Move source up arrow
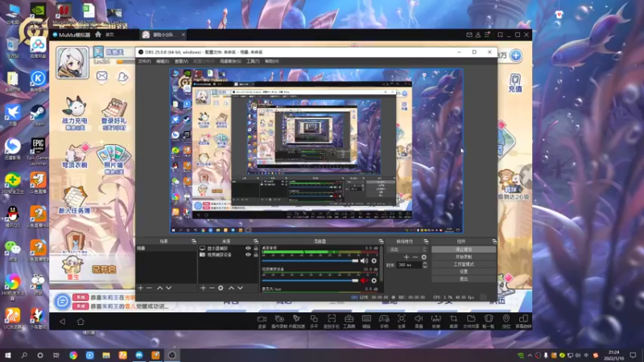644x362 pixels. point(231,288)
